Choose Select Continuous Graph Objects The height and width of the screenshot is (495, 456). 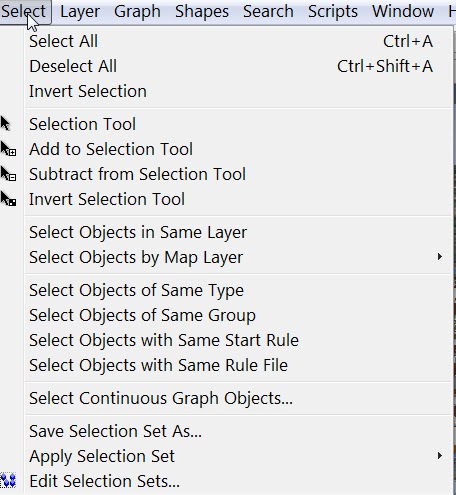pos(238,398)
